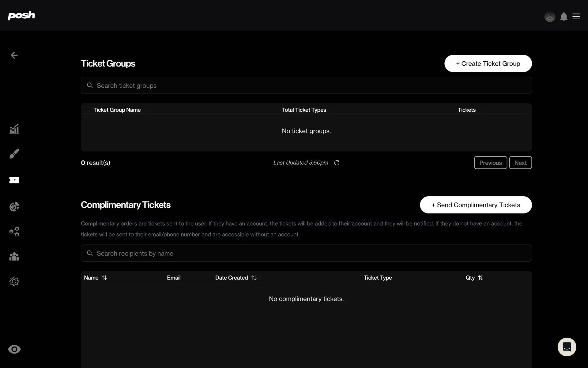Screen dimensions: 588x368
Task: Click the affiliates network sidebar icon
Action: click(14, 232)
